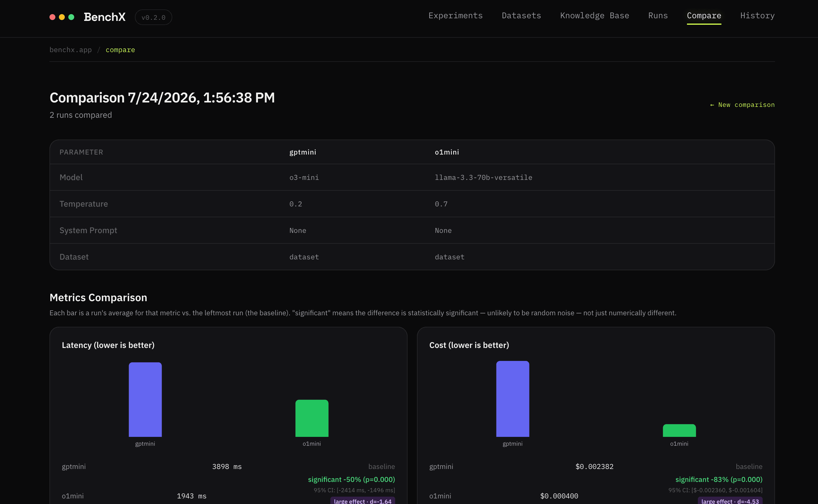The width and height of the screenshot is (818, 504).
Task: Click the v0.2.0 version badge
Action: (x=153, y=17)
